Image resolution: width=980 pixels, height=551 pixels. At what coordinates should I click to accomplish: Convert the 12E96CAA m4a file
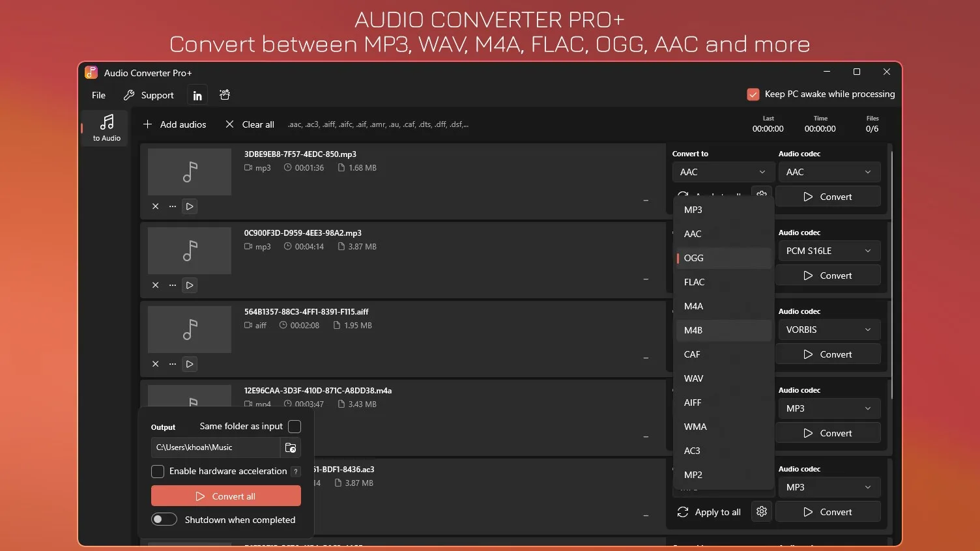click(x=828, y=433)
